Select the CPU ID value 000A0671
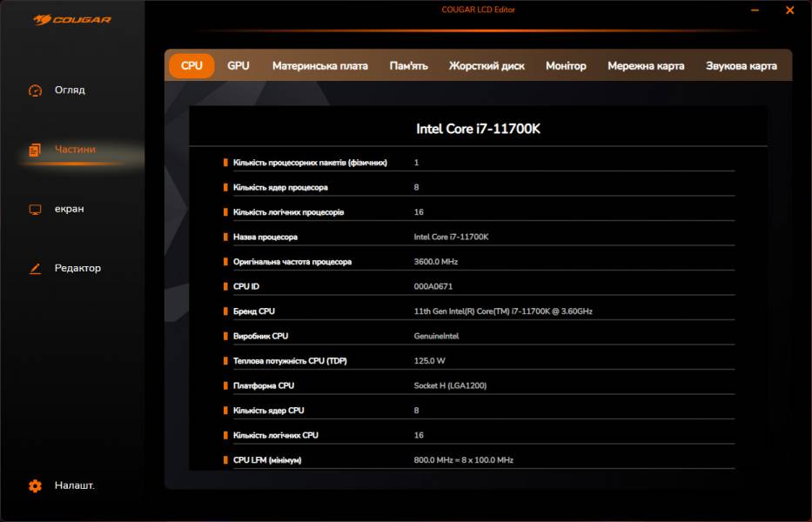This screenshot has width=812, height=522. (433, 286)
